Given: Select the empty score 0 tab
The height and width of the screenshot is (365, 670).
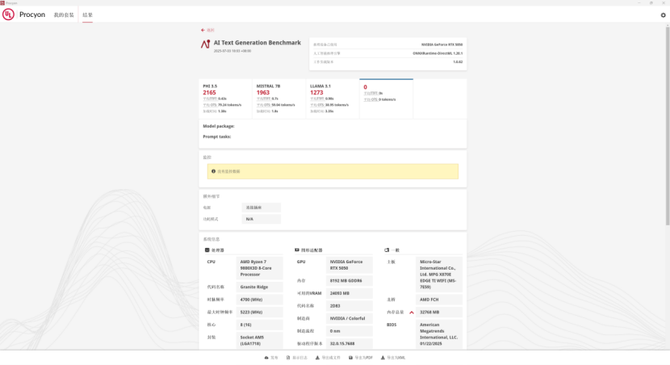Looking at the screenshot, I should 386,99.
